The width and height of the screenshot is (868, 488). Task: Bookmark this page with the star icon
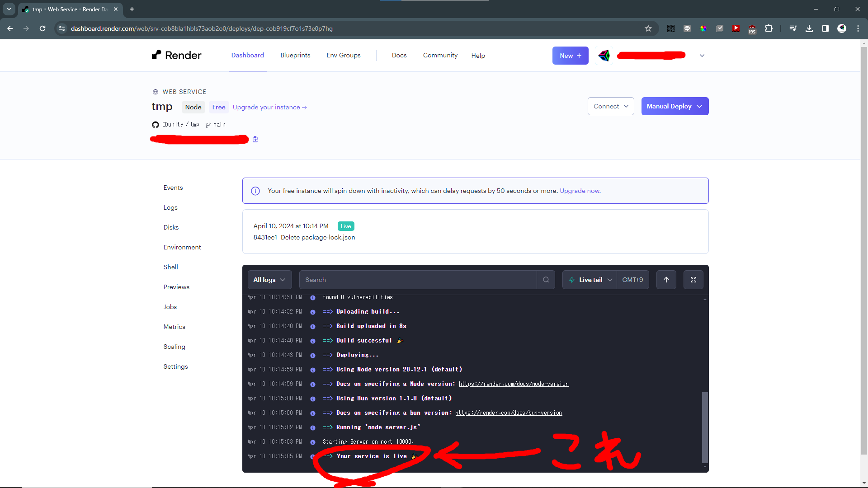pyautogui.click(x=648, y=28)
